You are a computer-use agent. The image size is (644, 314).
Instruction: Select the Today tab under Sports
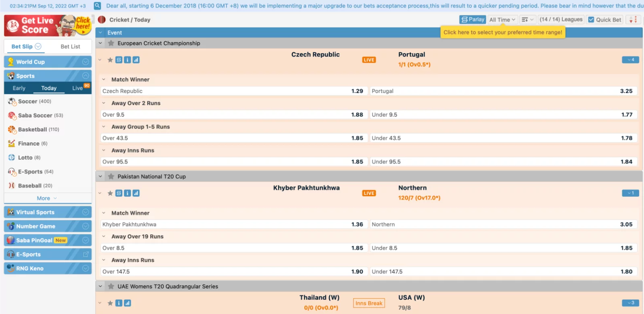coord(49,88)
